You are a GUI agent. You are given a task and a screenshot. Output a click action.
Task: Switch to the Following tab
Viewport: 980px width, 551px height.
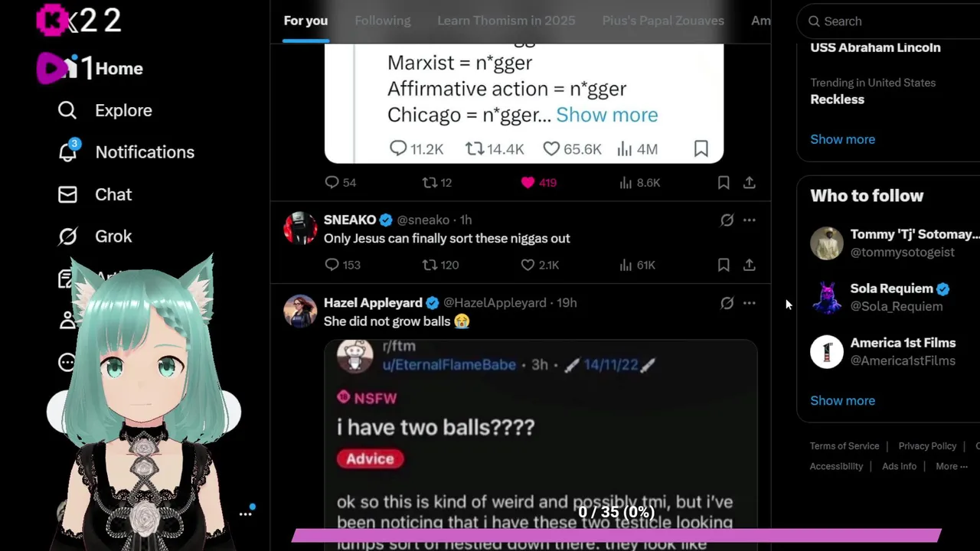[383, 21]
